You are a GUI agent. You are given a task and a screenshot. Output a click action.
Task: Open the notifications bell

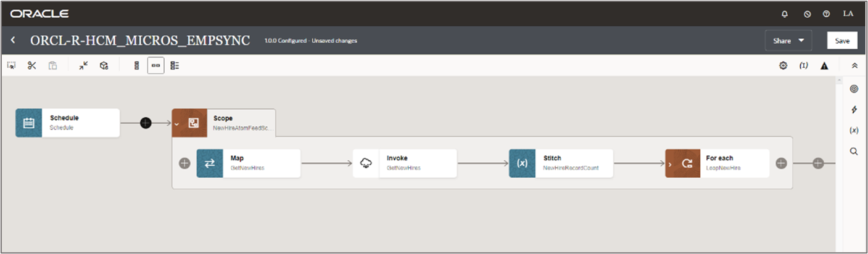785,14
